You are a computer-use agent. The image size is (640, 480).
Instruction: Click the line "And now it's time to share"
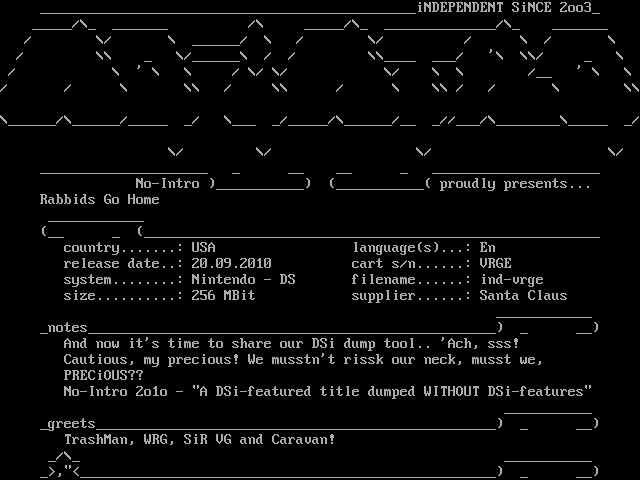click(x=291, y=344)
